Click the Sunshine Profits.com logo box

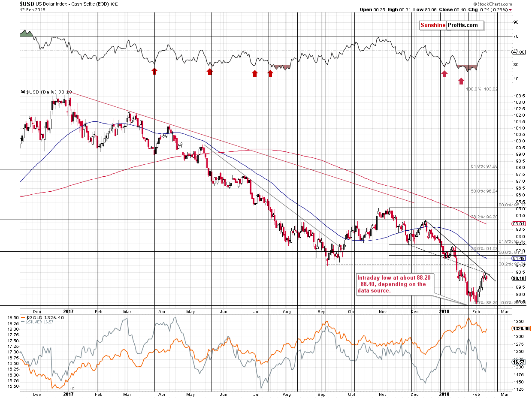coord(452,25)
